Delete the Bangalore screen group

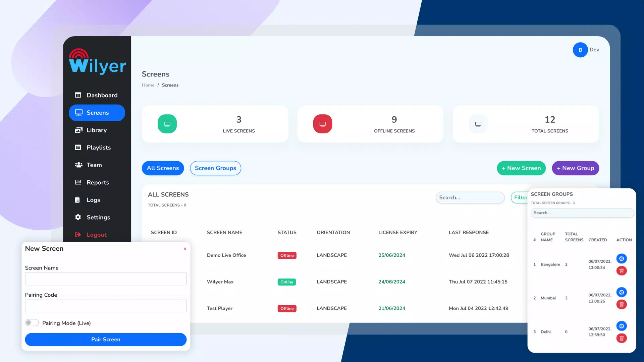click(622, 271)
